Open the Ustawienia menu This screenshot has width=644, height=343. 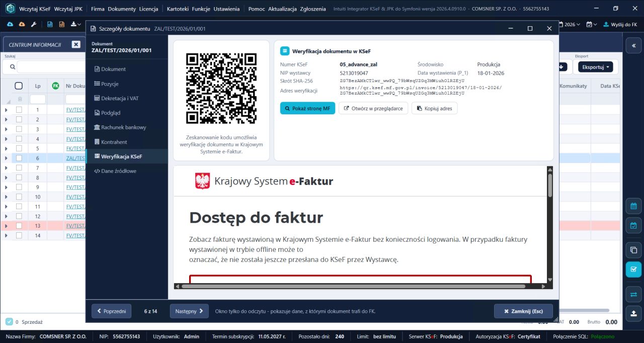pyautogui.click(x=226, y=9)
